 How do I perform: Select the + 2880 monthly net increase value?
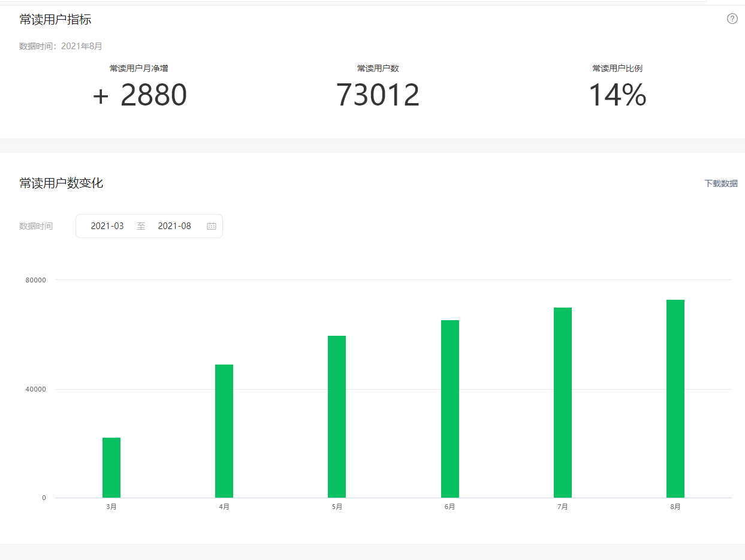coord(140,95)
